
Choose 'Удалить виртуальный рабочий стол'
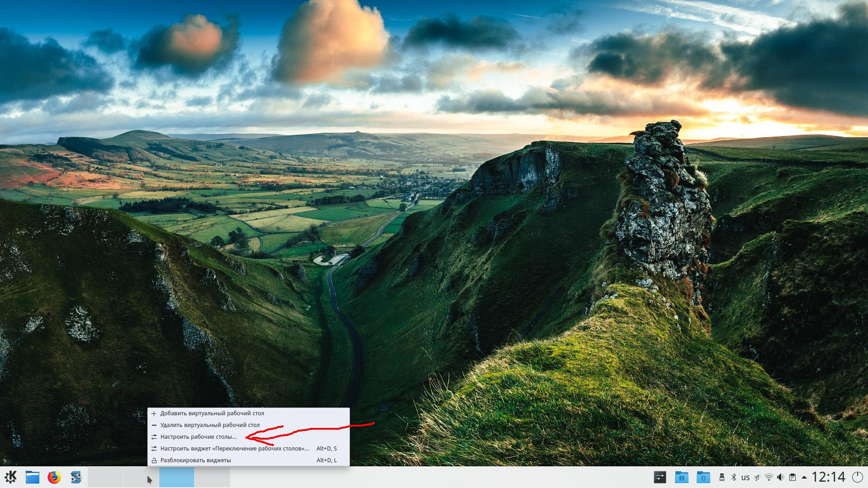(x=210, y=425)
